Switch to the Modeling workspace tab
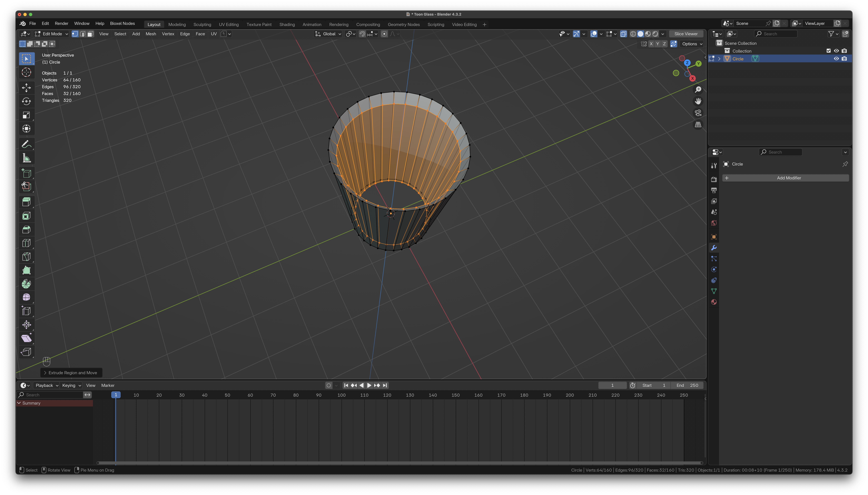This screenshot has width=868, height=495. [177, 24]
